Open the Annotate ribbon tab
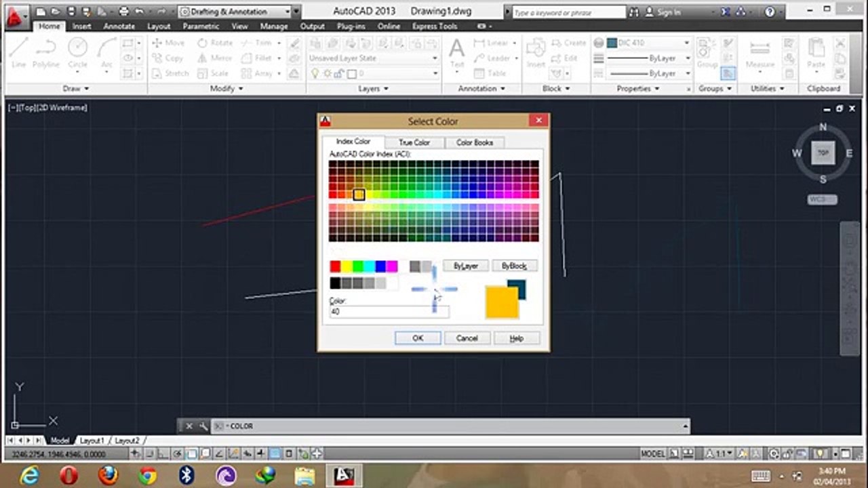Image resolution: width=868 pixels, height=488 pixels. point(119,26)
